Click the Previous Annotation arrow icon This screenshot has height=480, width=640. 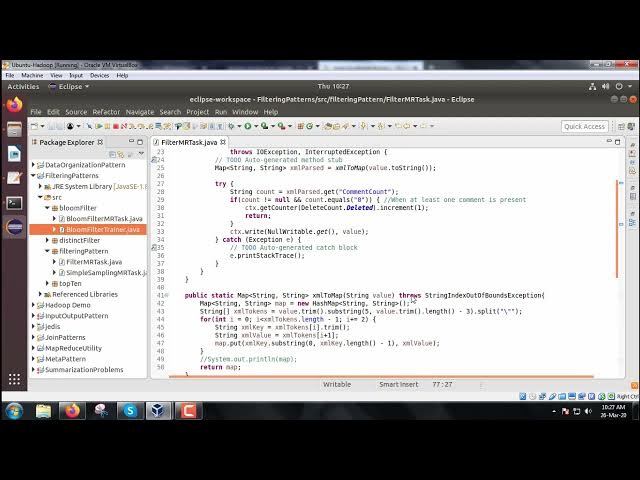[380, 126]
